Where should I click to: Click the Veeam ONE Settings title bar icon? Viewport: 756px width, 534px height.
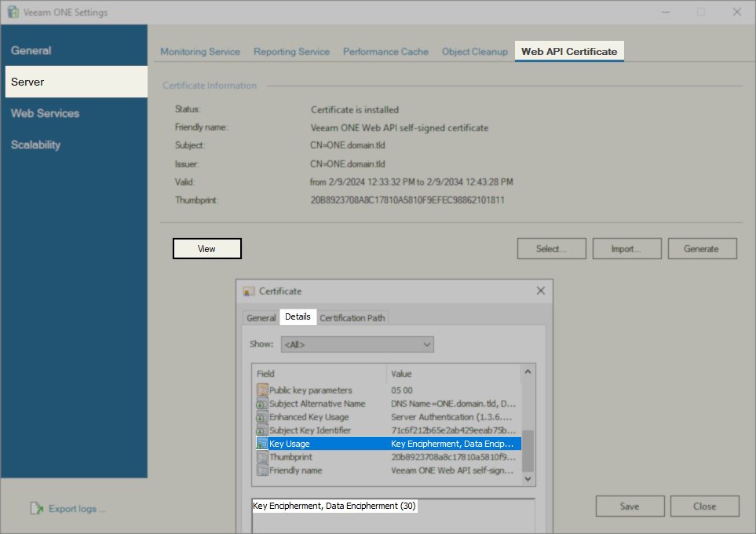tap(13, 12)
